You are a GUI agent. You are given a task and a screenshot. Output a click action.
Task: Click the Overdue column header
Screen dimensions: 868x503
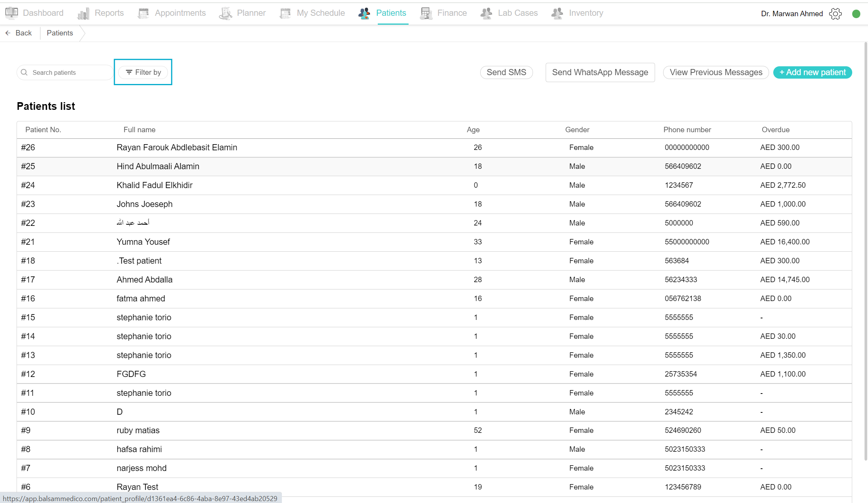click(x=775, y=130)
